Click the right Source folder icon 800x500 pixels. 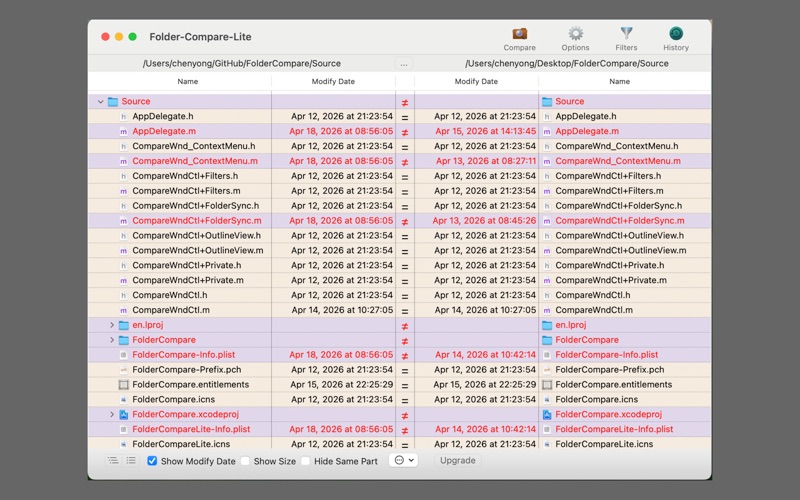547,102
